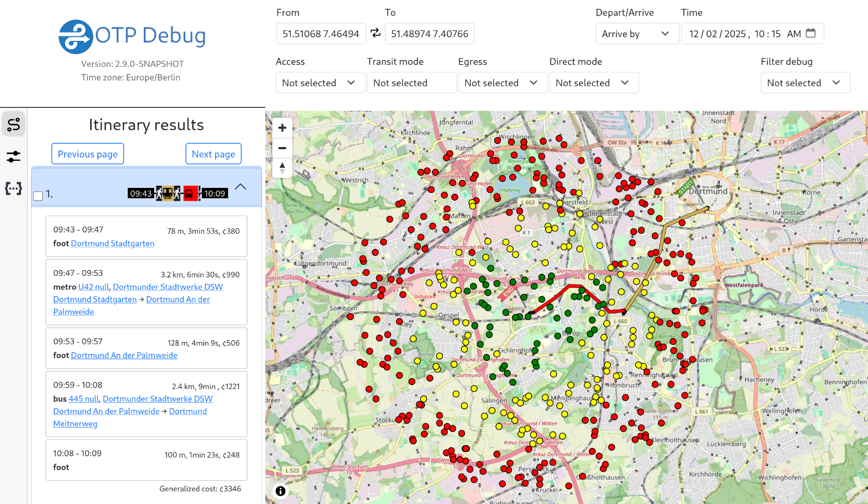This screenshot has height=504, width=868.
Task: Zoom in on the map
Action: coord(282,128)
